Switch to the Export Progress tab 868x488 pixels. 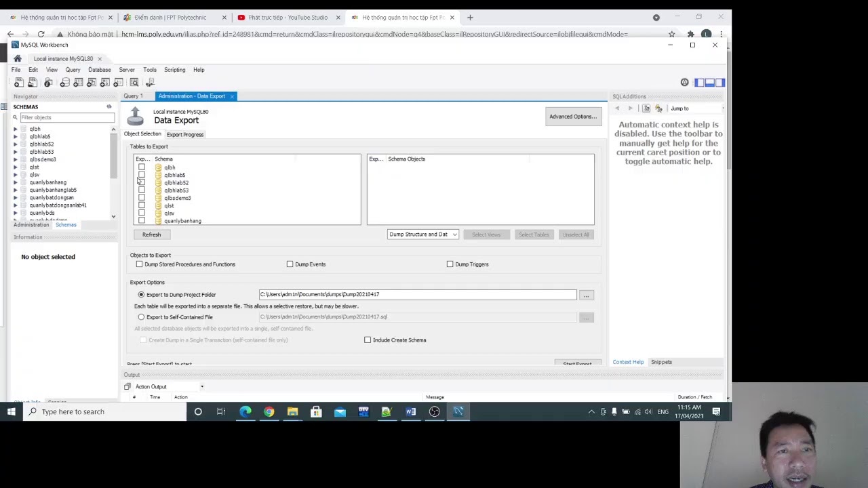click(185, 134)
